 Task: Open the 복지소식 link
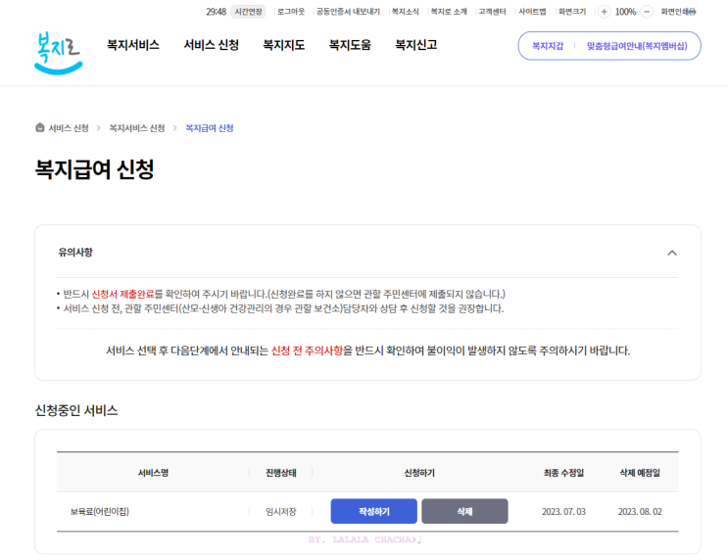pos(405,12)
